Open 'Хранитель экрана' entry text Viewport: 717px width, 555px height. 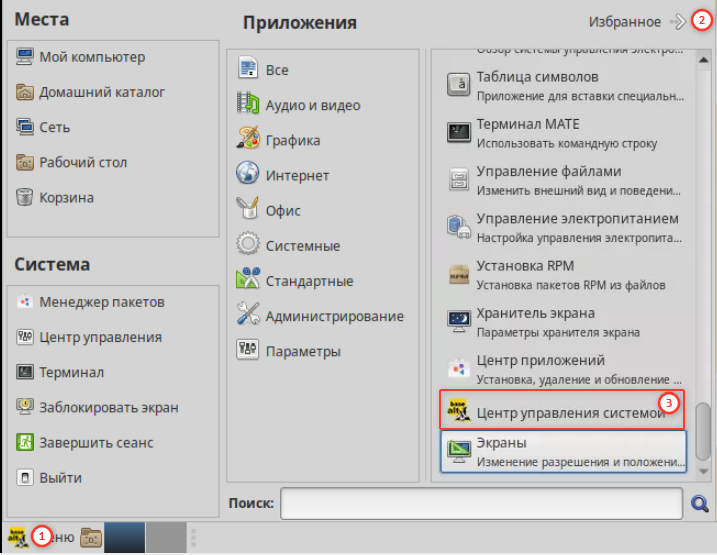pyautogui.click(x=535, y=313)
